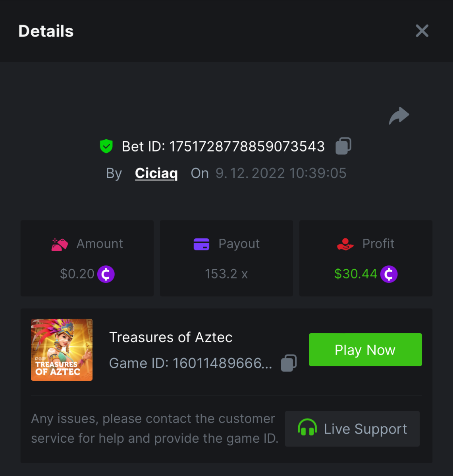This screenshot has width=453, height=476.
Task: Close the Details dialog
Action: 422,31
